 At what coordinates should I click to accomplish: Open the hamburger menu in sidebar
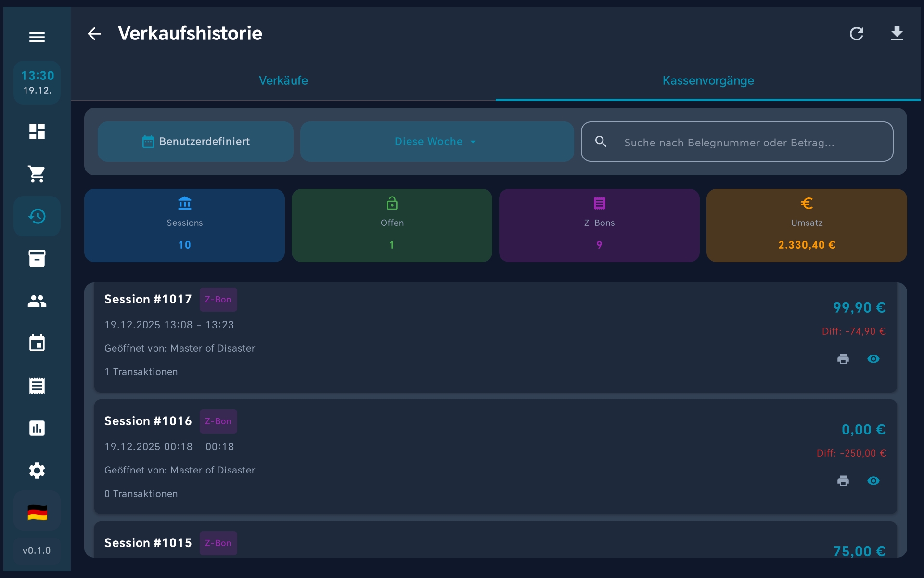click(x=37, y=37)
